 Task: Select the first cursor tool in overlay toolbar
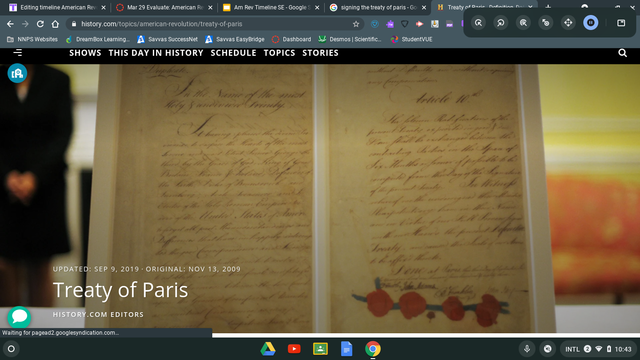pos(478,23)
